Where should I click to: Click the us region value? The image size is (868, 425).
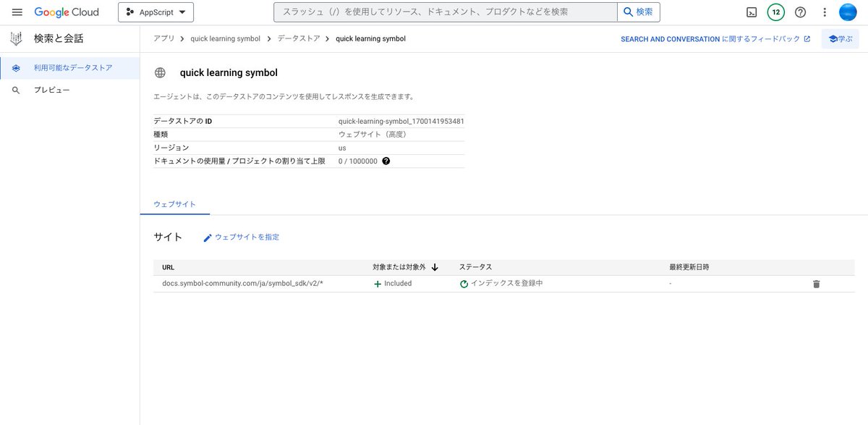[342, 148]
